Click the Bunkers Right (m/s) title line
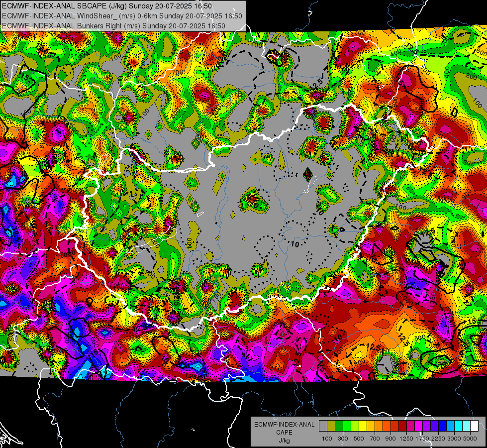 pyautogui.click(x=114, y=26)
